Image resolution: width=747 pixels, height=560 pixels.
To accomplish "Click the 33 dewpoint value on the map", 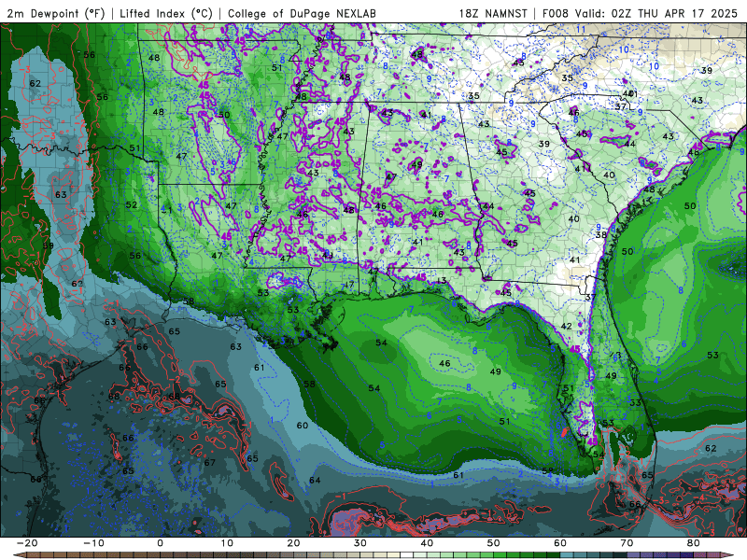I will coord(636,402).
